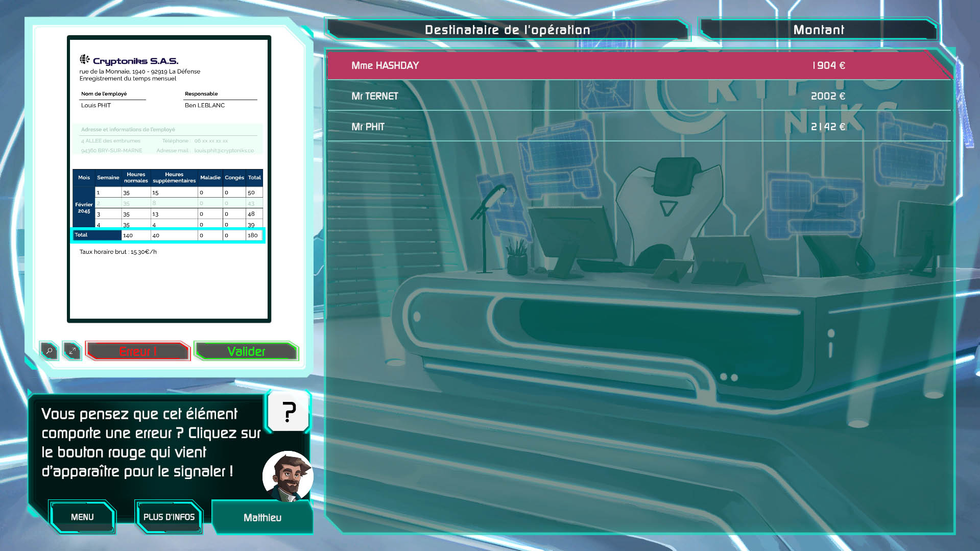Image resolution: width=980 pixels, height=551 pixels.
Task: Click the Cryptoniks S.A.S. logo on the document
Action: tap(129, 61)
